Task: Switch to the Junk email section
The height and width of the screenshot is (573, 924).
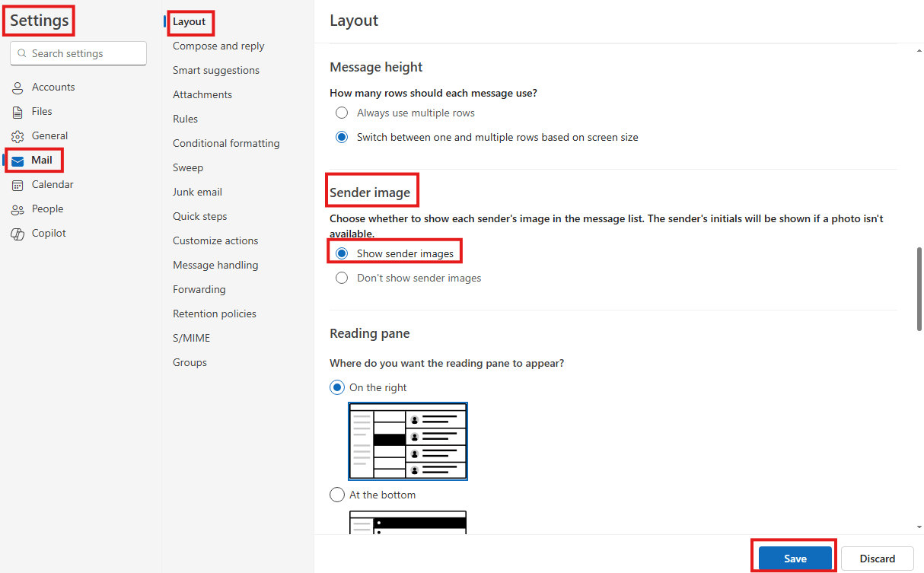Action: click(197, 191)
